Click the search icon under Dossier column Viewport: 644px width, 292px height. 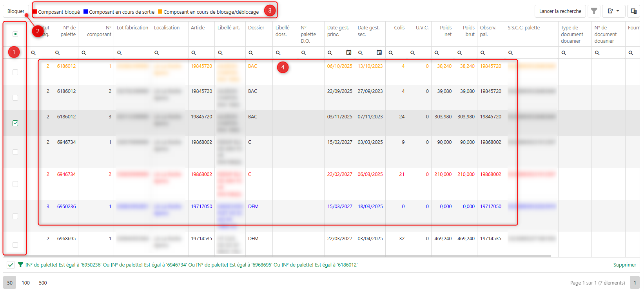(x=251, y=53)
